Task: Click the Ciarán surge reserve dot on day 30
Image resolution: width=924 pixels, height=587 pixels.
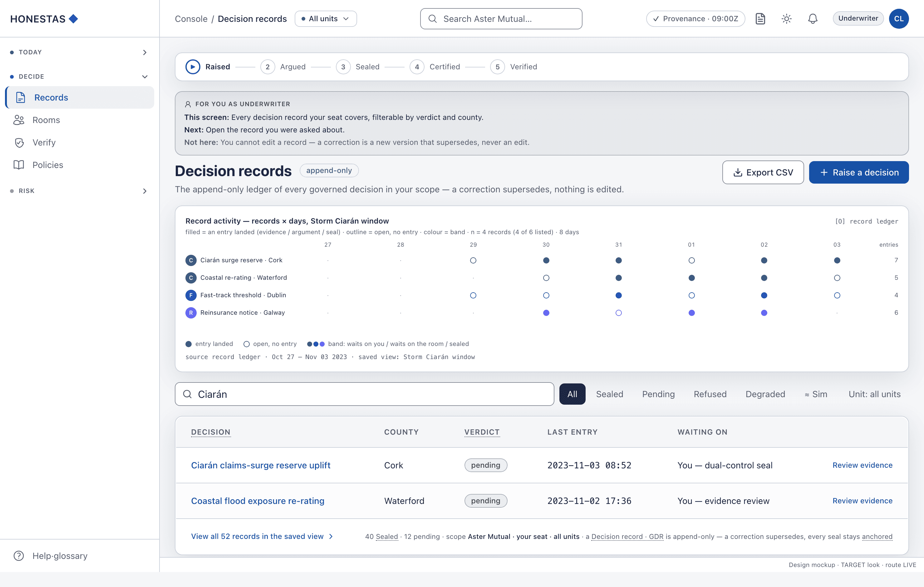Action: pyautogui.click(x=546, y=260)
